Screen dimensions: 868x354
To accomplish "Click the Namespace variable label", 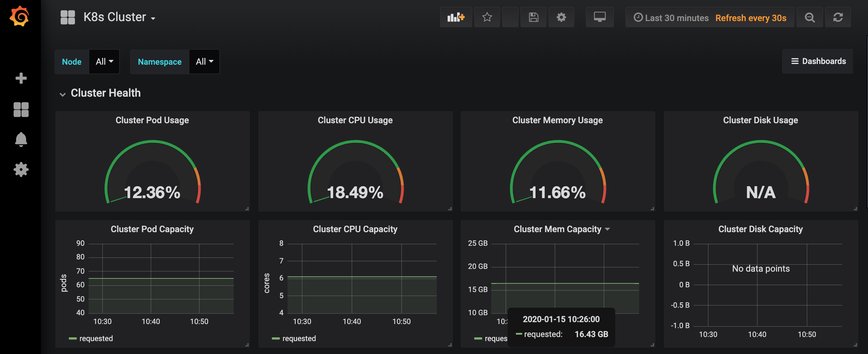I will (160, 62).
